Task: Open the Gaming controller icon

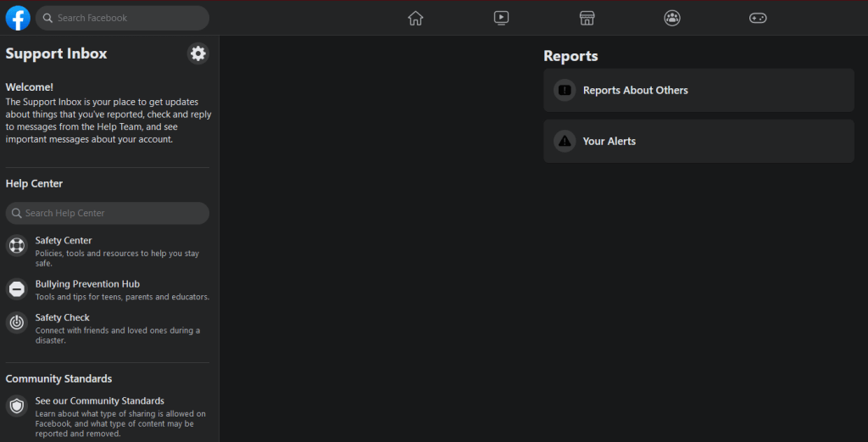Action: pyautogui.click(x=758, y=18)
